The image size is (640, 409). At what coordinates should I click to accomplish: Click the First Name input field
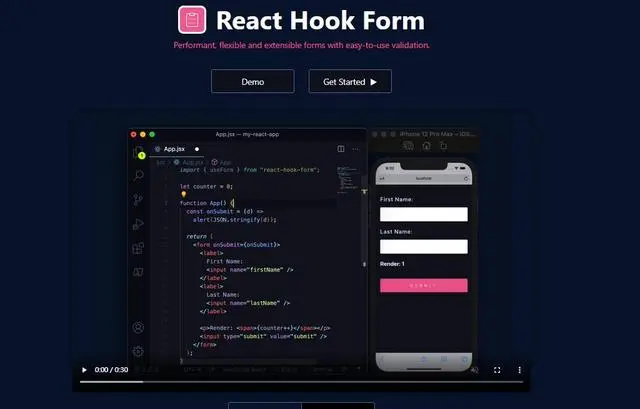(x=424, y=214)
